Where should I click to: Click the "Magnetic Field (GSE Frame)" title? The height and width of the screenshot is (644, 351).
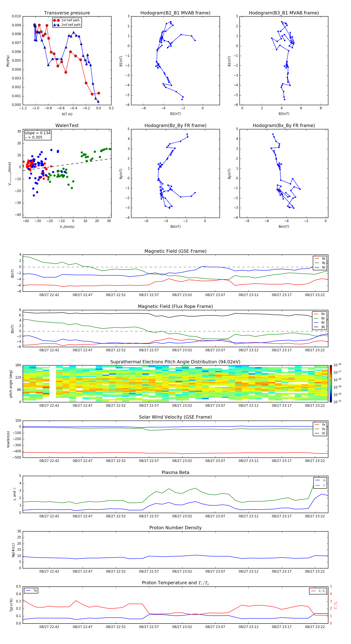[175, 251]
